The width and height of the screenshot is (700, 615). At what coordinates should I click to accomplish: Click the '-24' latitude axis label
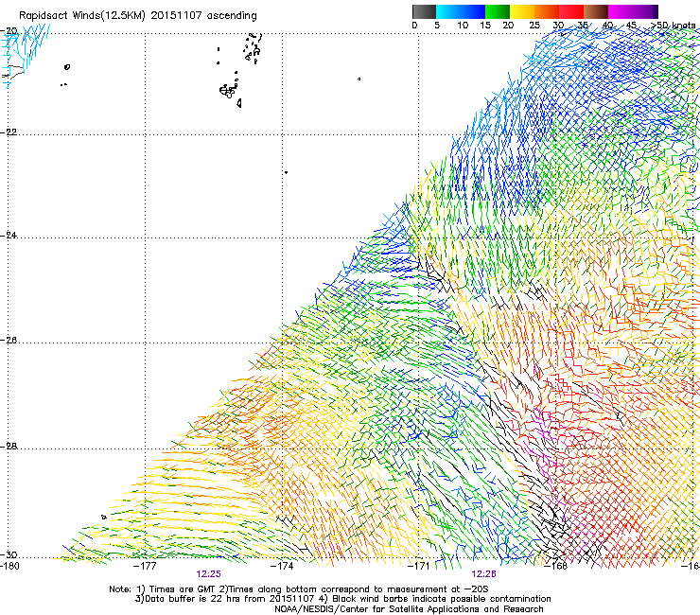[9, 236]
